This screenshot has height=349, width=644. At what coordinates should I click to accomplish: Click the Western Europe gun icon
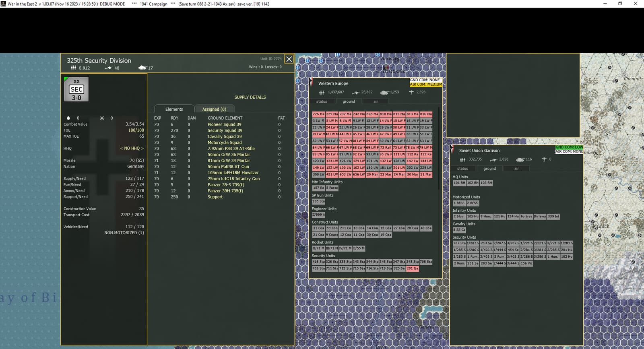coord(356,93)
